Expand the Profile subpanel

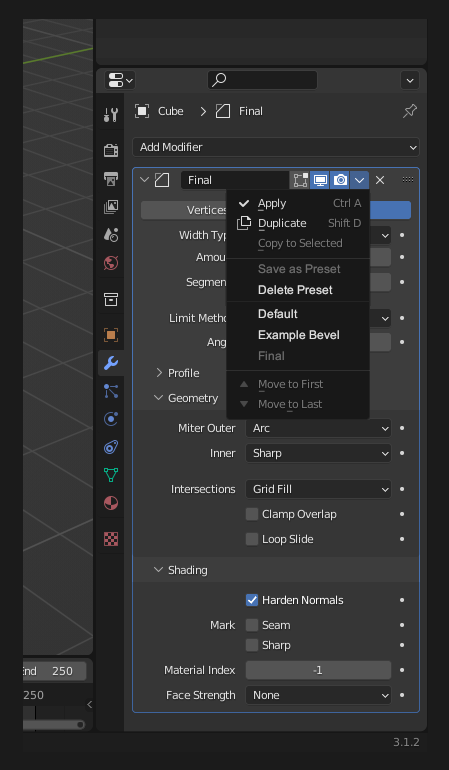[159, 373]
